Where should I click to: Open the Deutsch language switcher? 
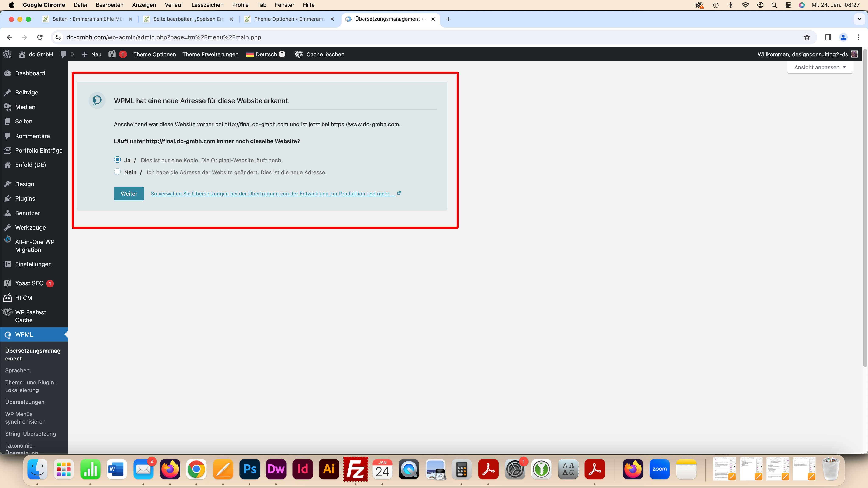(262, 54)
